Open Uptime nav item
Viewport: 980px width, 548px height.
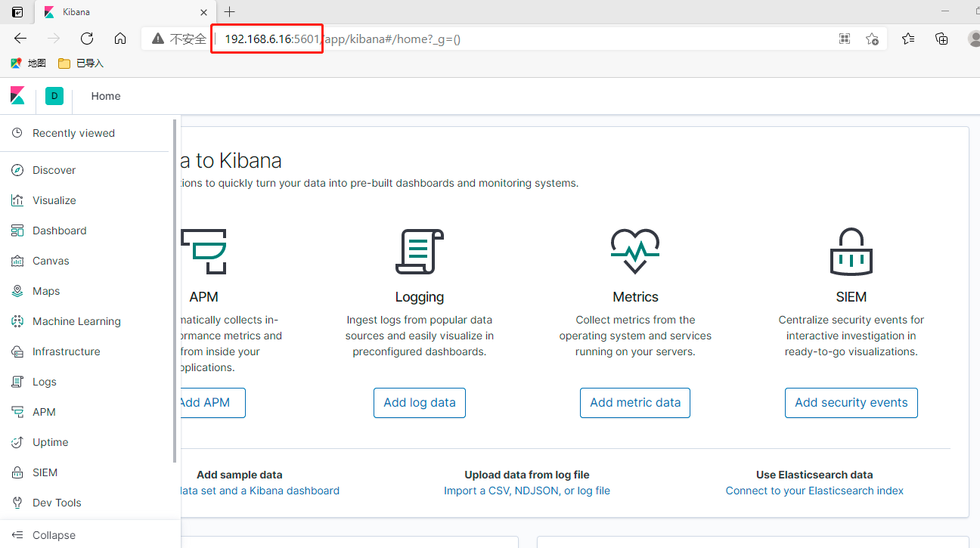(50, 442)
